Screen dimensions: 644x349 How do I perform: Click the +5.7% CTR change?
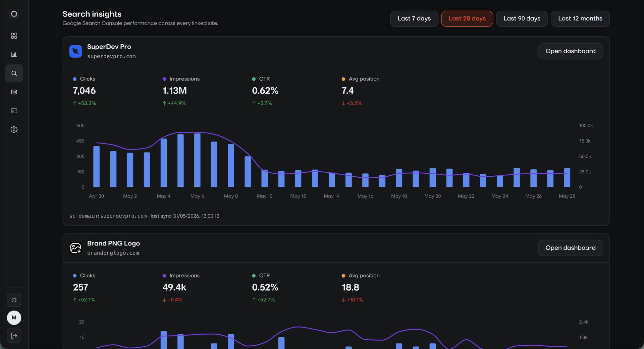[262, 103]
